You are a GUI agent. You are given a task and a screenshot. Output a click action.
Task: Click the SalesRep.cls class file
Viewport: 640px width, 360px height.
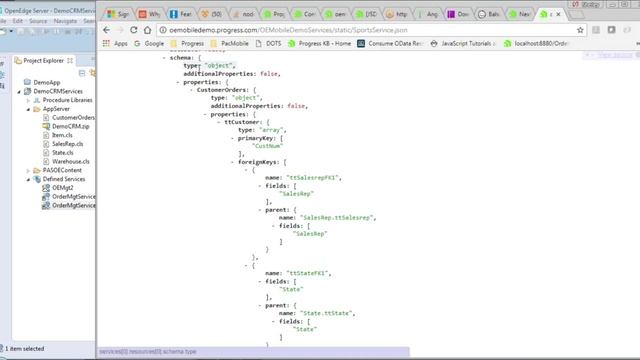click(x=67, y=144)
